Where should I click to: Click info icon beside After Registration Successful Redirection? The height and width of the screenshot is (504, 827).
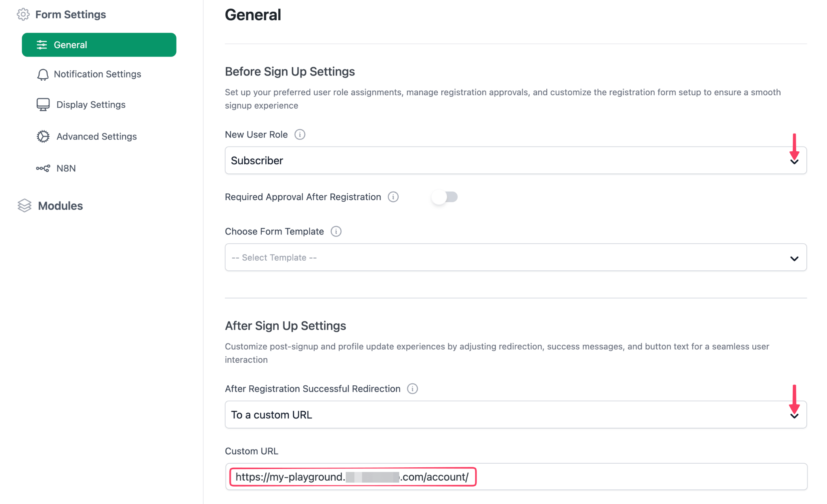coord(412,389)
